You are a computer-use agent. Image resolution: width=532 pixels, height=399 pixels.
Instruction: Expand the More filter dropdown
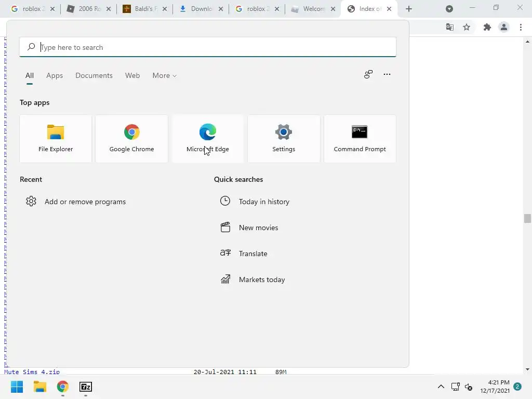pyautogui.click(x=165, y=76)
